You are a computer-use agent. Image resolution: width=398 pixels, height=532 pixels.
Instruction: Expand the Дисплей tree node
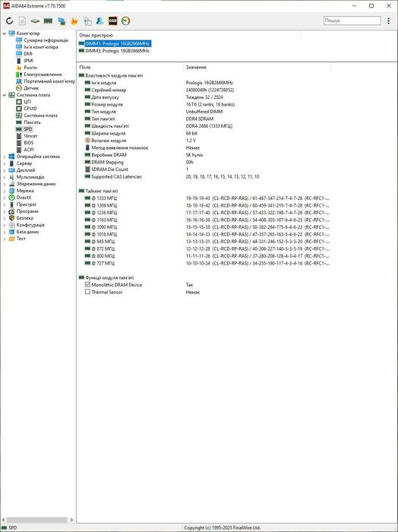[x=5, y=170]
